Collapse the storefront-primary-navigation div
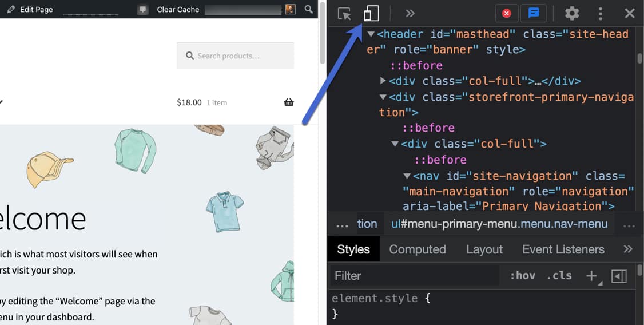The width and height of the screenshot is (644, 325). coord(383,97)
